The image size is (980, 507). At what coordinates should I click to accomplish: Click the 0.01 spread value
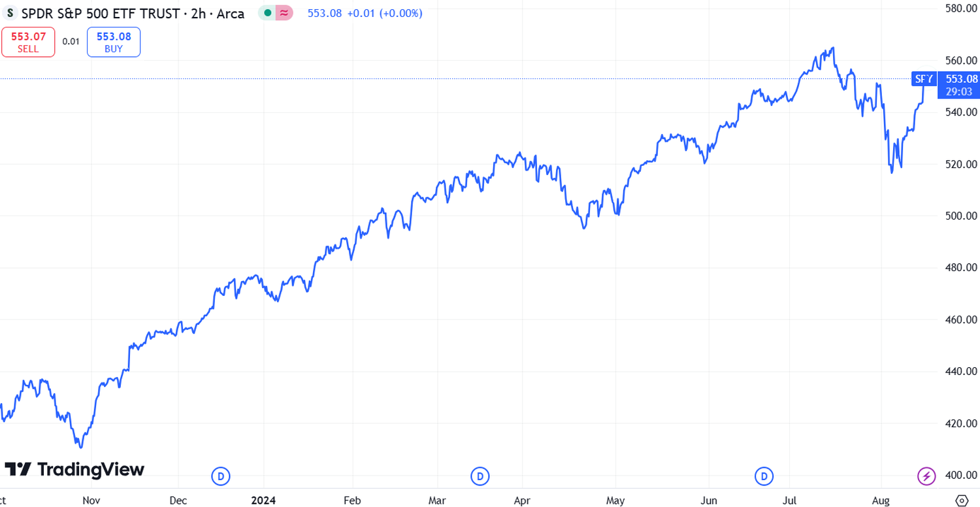click(71, 42)
